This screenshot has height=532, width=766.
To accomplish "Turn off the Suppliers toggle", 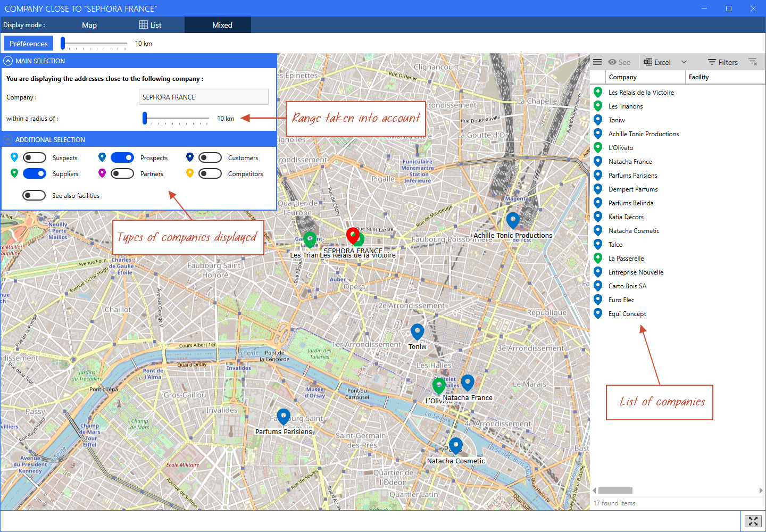I will (x=35, y=173).
